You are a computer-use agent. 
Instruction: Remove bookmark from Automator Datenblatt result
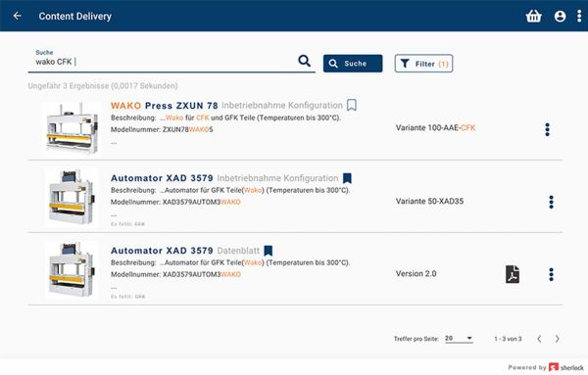[269, 251]
